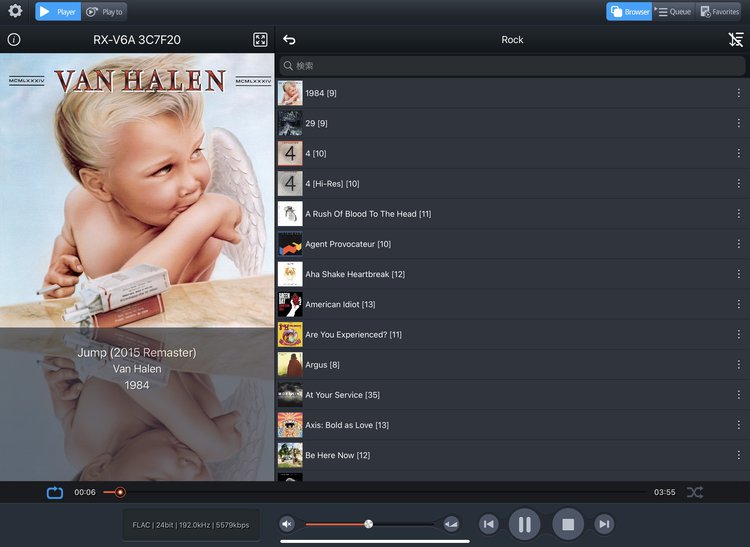This screenshot has height=547, width=750.
Task: Open American Idiot [13]
Action: pyautogui.click(x=512, y=304)
